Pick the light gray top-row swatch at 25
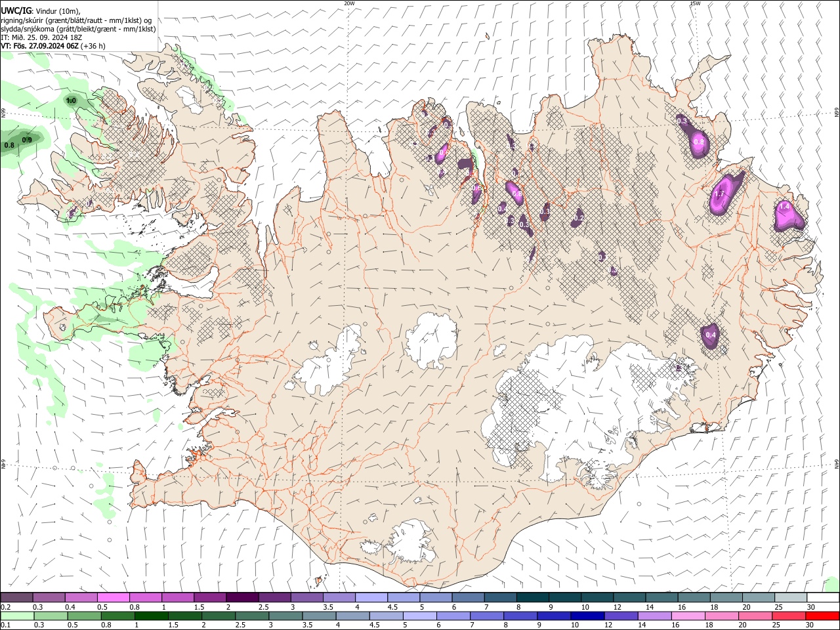Image resolution: width=840 pixels, height=630 pixels. pyautogui.click(x=789, y=598)
